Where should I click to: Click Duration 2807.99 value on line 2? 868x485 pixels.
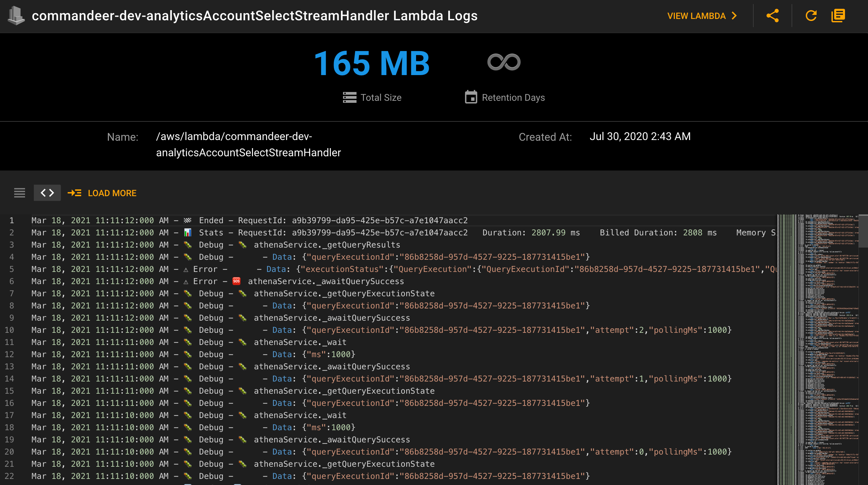tap(548, 233)
